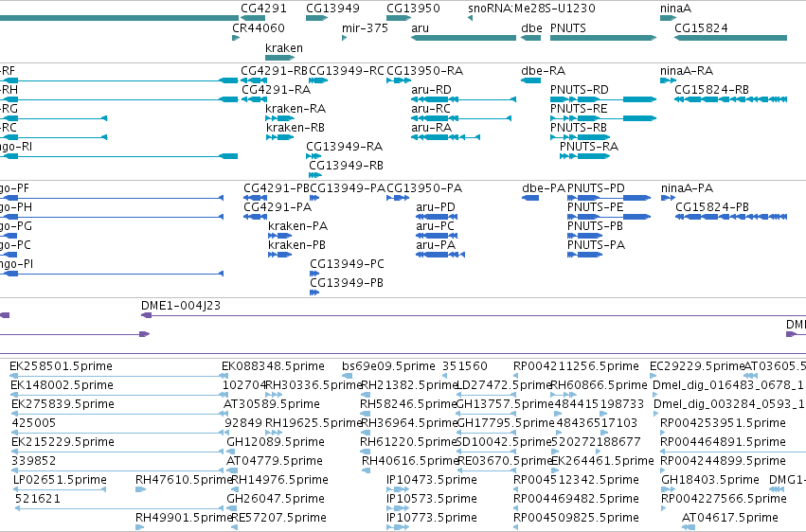This screenshot has width=806, height=532.
Task: Select EST label AT04617.5prime
Action: point(730,518)
